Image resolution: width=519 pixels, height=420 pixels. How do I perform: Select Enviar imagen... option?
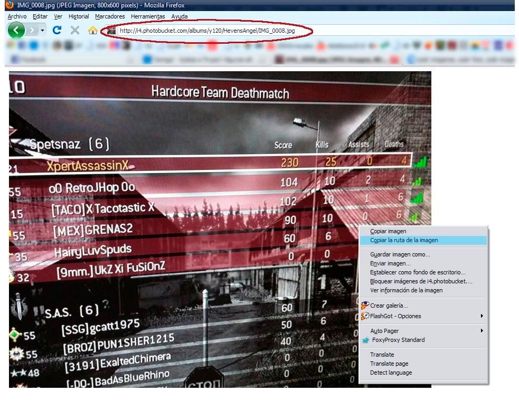pos(423,263)
